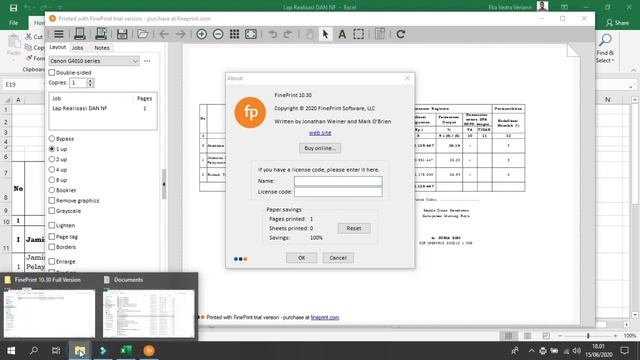Click the zoom out minus icon
640x360 pixels.
[218, 34]
